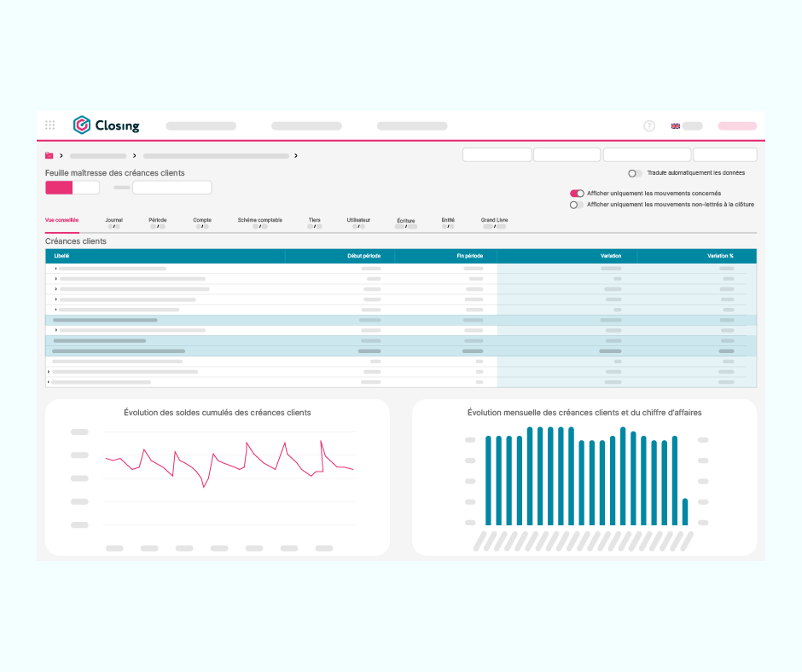Screen dimensions: 802x672
Task: Click the pink segment below the page title
Action: [x=59, y=188]
